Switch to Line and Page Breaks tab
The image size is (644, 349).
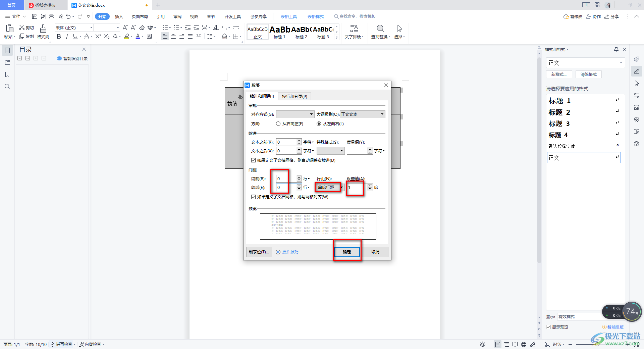[294, 97]
